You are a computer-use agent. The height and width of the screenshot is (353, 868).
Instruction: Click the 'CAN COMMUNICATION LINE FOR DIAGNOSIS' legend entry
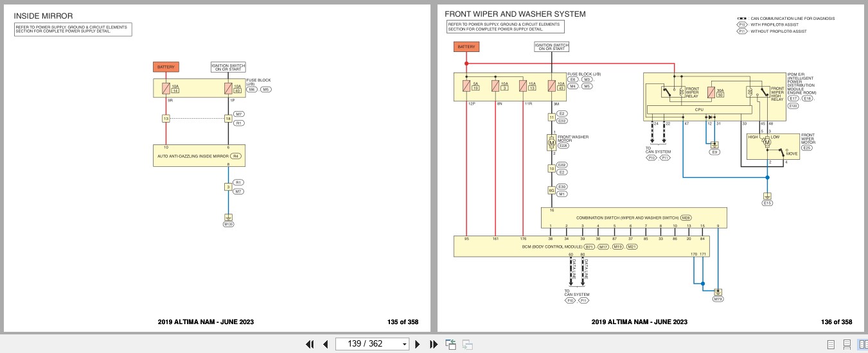[x=786, y=19]
